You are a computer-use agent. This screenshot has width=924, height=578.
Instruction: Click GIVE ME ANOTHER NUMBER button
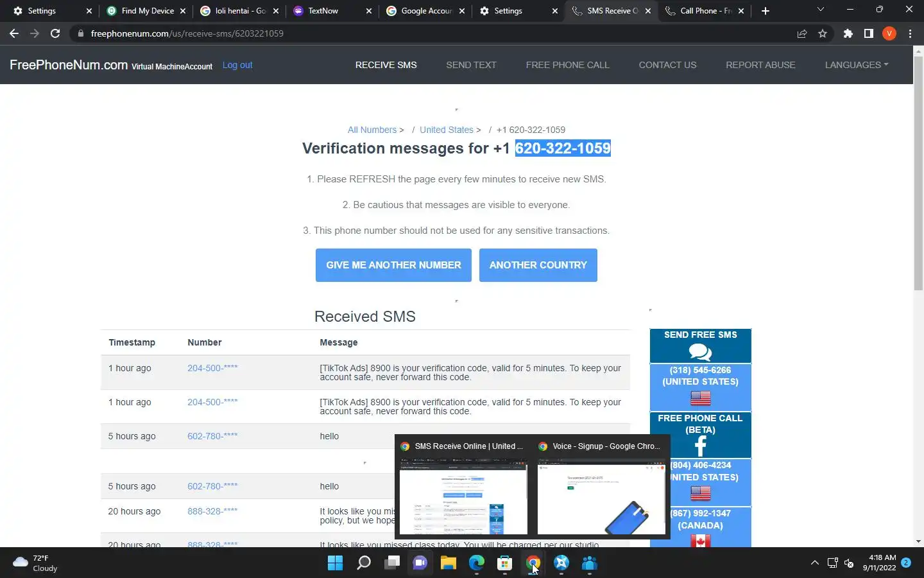click(393, 265)
